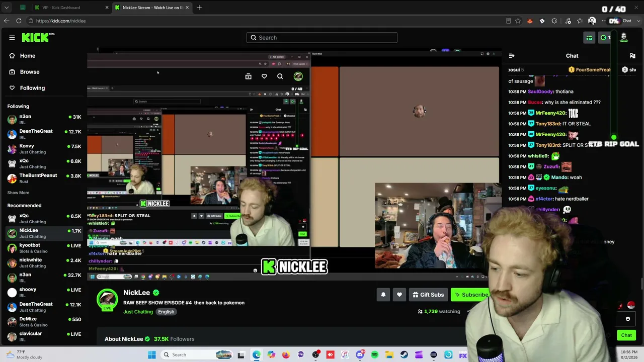Bookmark this page with the star icon

[x=518, y=21]
